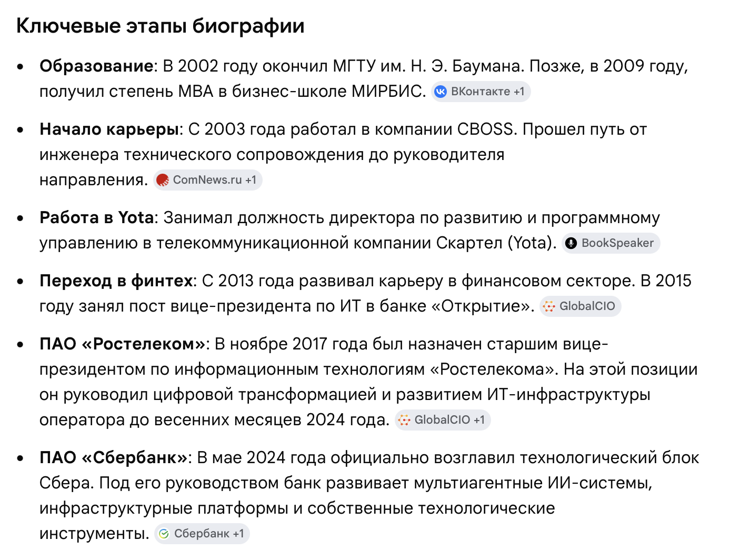Open the BookSpeaker source chip
The width and height of the screenshot is (740, 560).
[x=611, y=243]
